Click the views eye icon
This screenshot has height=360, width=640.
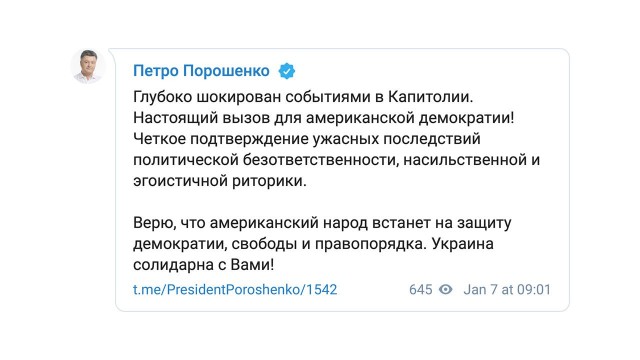coord(446,289)
